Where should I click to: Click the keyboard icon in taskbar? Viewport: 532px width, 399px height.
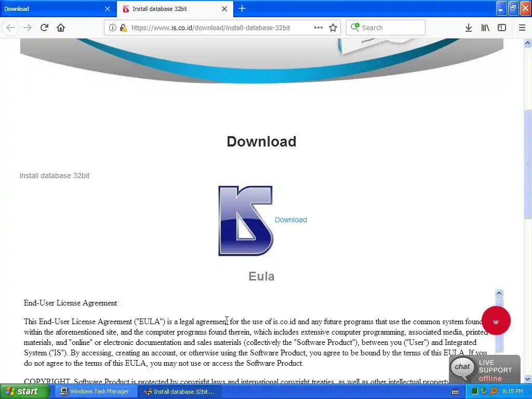455,392
